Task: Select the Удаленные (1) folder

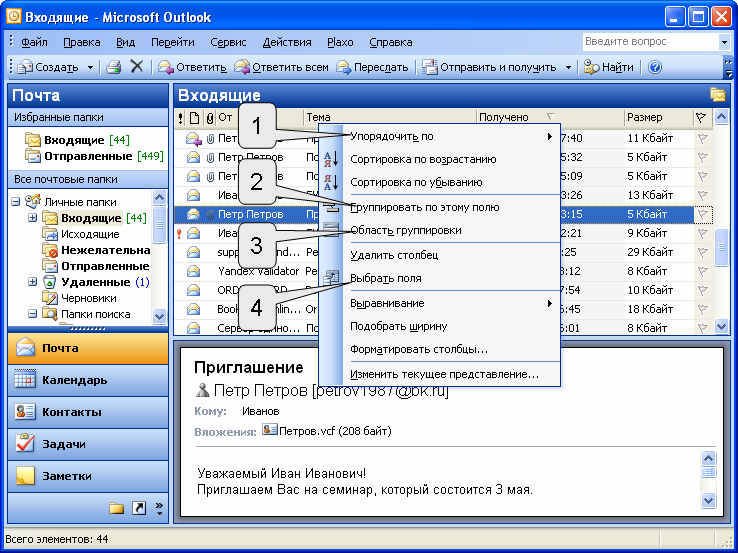Action: click(x=96, y=282)
